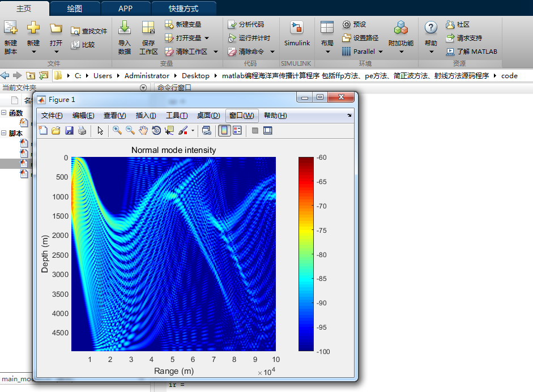This screenshot has height=392, width=533.
Task: Collapse the 函数 group in file browser
Action: 4,113
